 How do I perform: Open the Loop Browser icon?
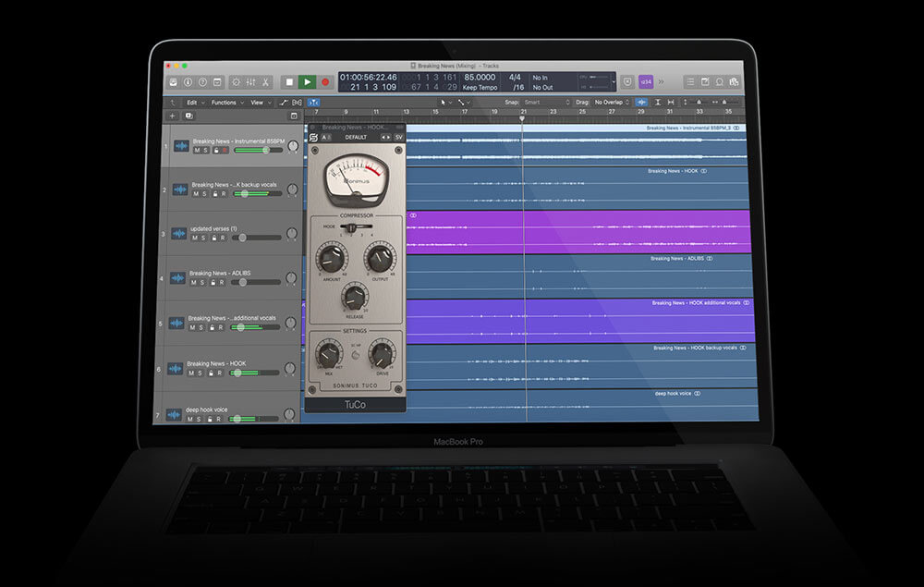coord(720,82)
